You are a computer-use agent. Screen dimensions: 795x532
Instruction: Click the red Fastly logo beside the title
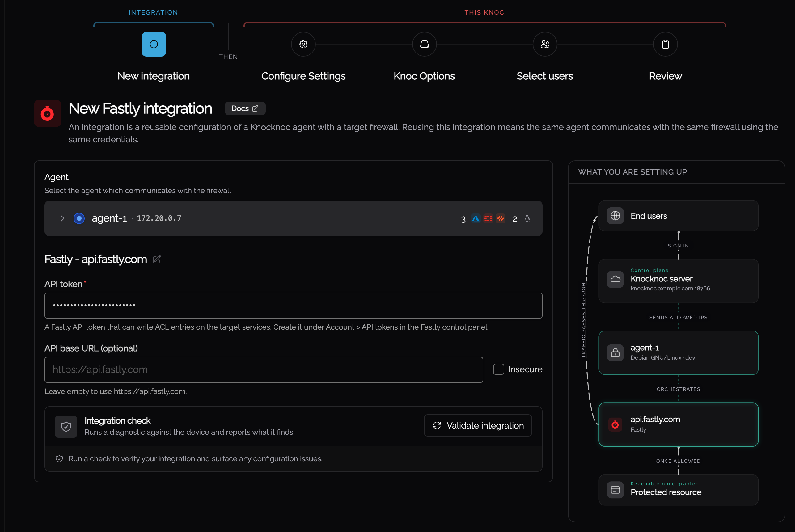[x=48, y=113]
